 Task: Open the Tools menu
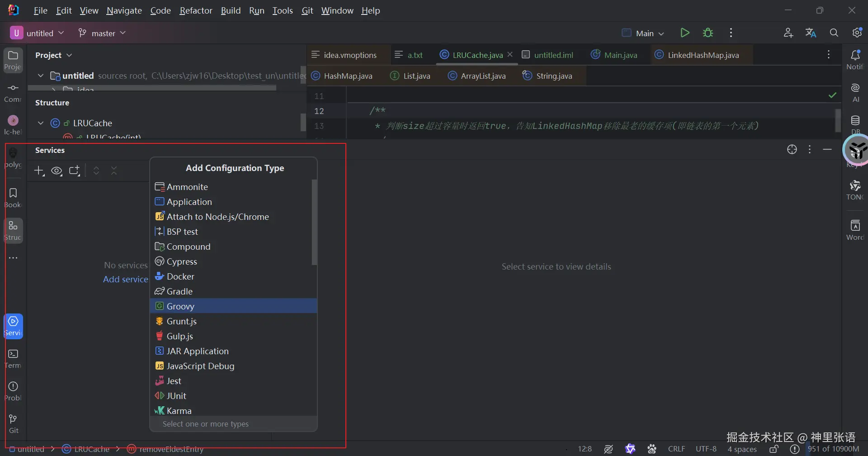click(x=283, y=10)
